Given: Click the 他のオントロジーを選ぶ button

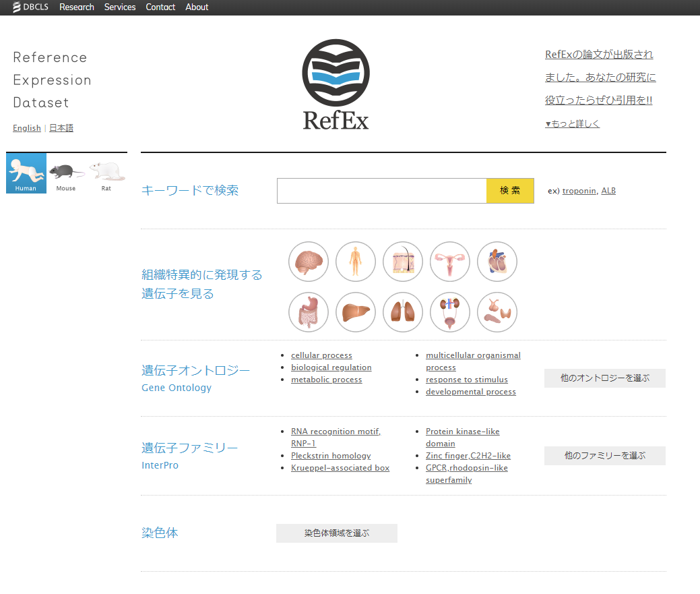Looking at the screenshot, I should pos(604,378).
